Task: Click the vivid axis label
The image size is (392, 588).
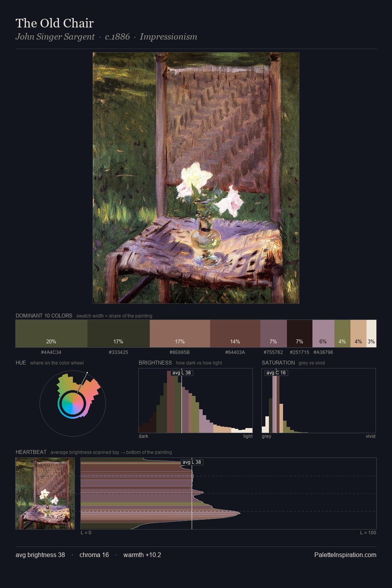Action: click(370, 436)
